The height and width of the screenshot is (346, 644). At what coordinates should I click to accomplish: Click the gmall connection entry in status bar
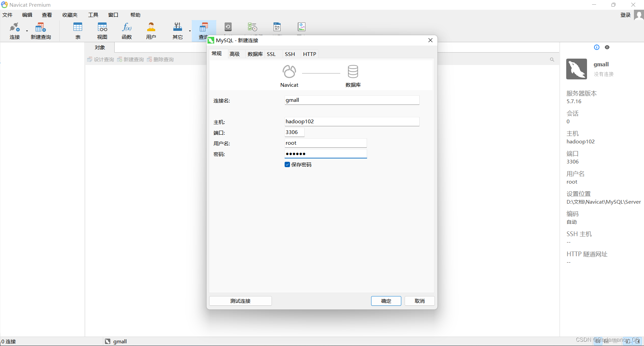[x=116, y=341]
